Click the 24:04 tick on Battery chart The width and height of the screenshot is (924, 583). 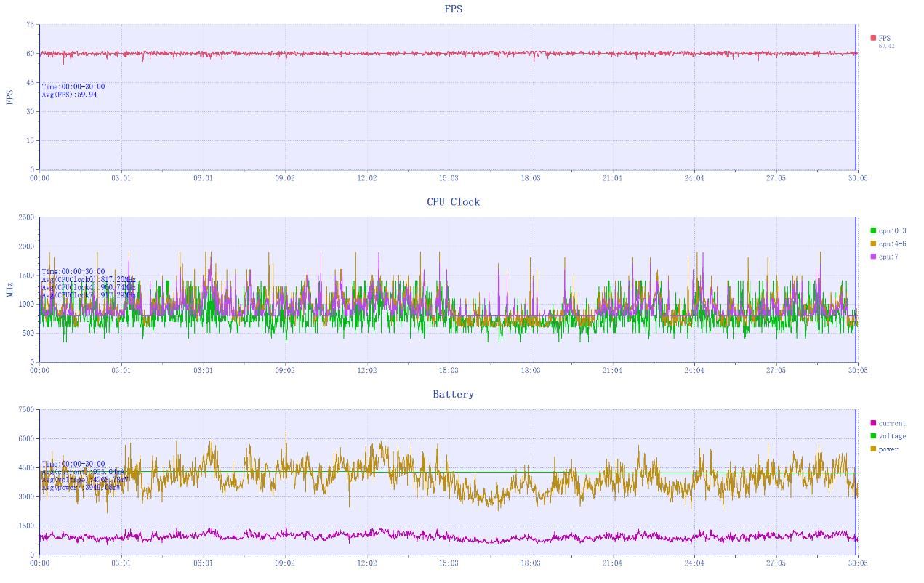tap(694, 563)
